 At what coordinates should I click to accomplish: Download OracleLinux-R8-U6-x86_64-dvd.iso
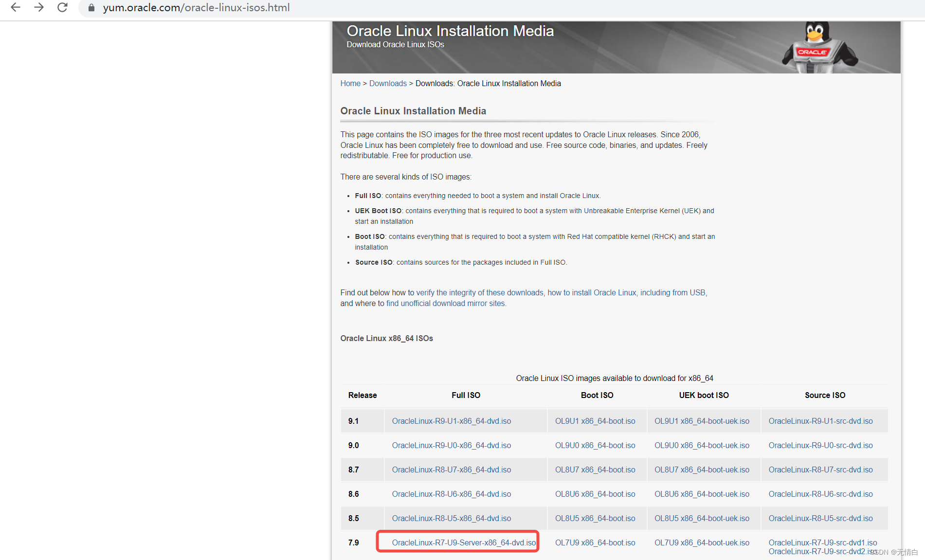(452, 494)
